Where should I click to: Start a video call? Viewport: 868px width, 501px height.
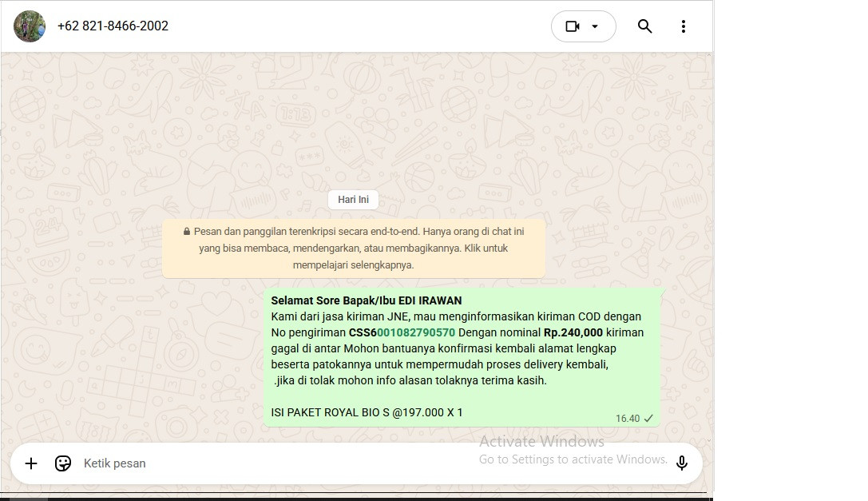(x=573, y=26)
